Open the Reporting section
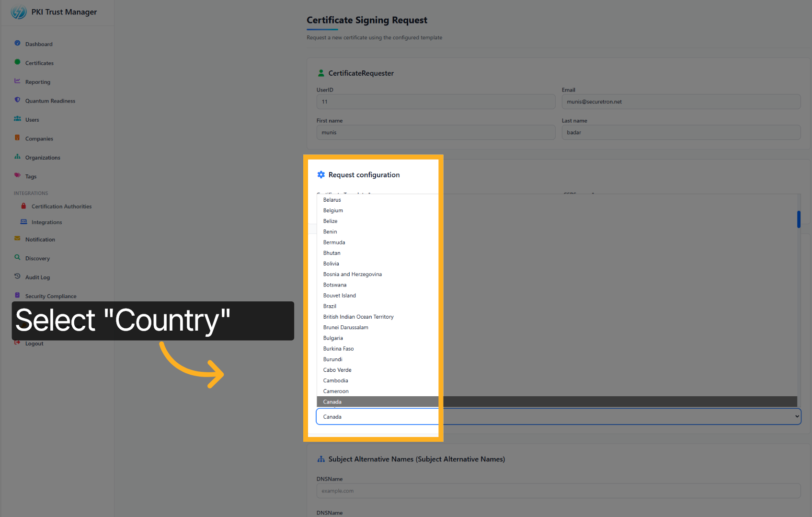Image resolution: width=812 pixels, height=517 pixels. point(37,81)
